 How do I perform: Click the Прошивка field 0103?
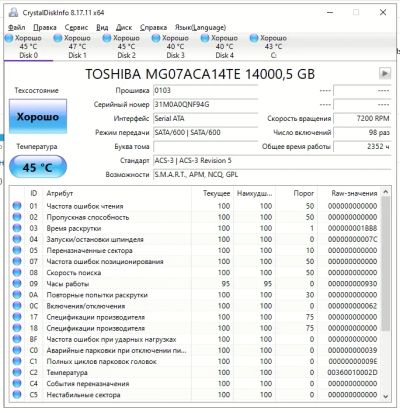tap(205, 90)
